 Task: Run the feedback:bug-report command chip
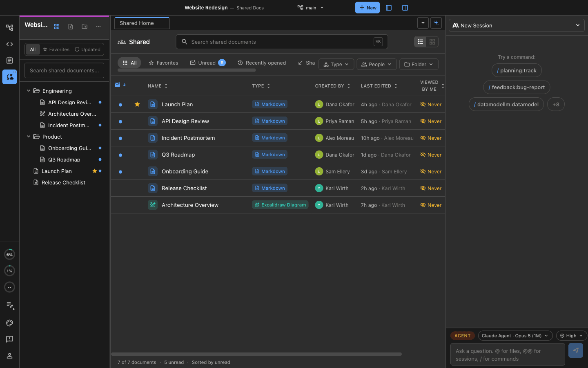(x=517, y=87)
